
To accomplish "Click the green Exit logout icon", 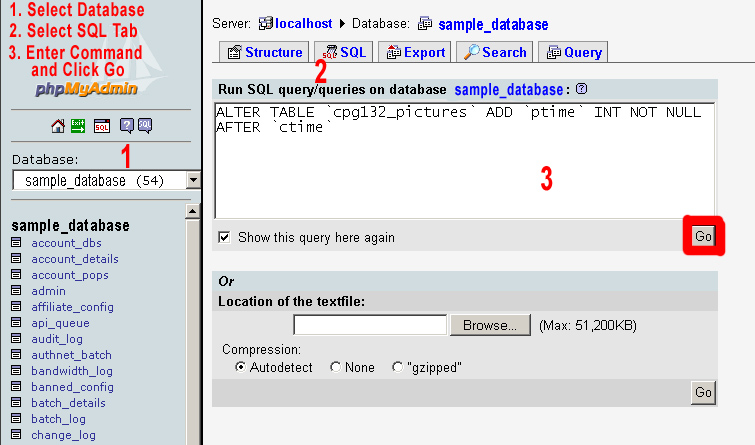I will pyautogui.click(x=78, y=126).
